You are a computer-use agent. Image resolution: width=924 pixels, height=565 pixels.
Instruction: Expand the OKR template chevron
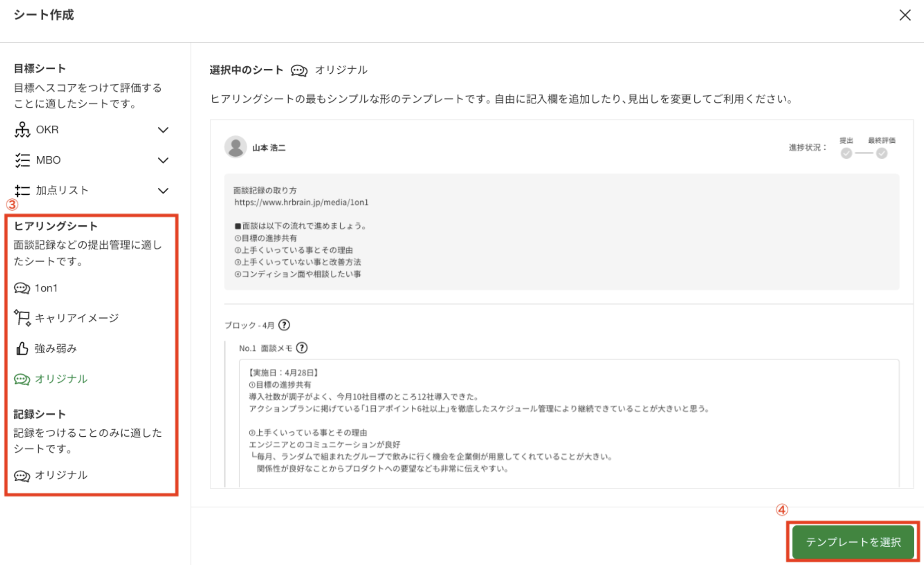tap(163, 130)
